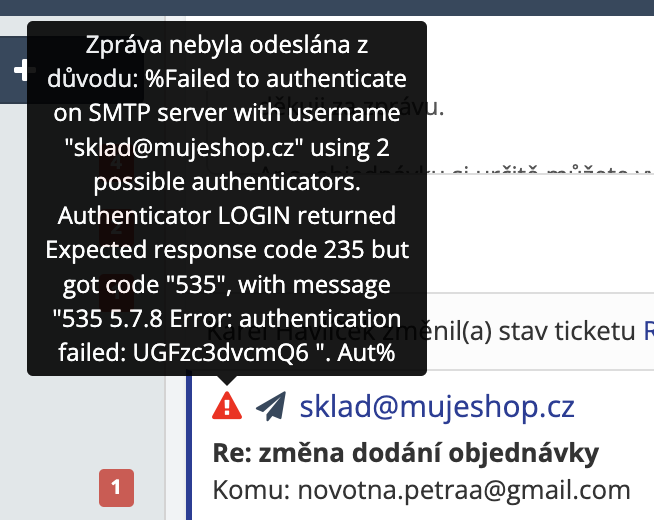Viewport: 654px width, 520px height.
Task: Click the red badge showing 1
Action: click(x=116, y=488)
